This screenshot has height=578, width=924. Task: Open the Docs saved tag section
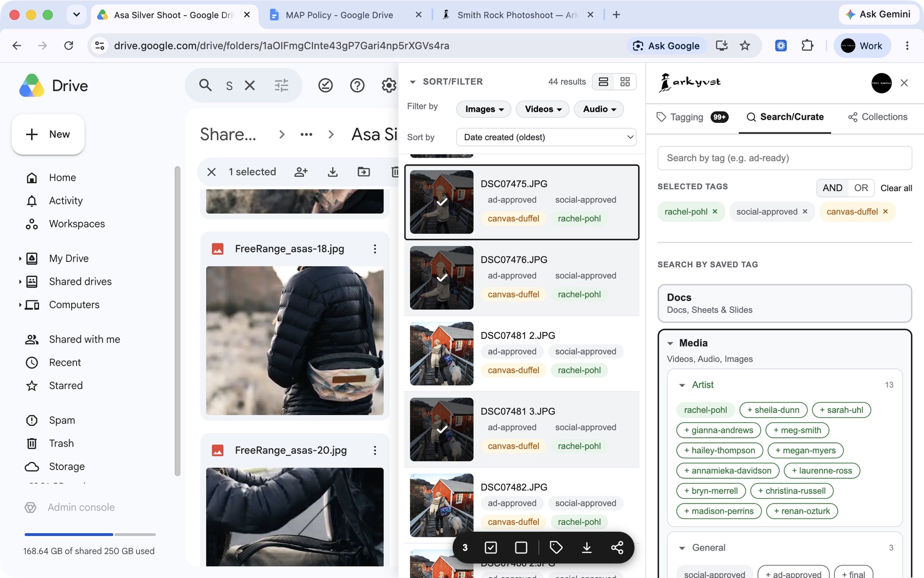pos(784,304)
